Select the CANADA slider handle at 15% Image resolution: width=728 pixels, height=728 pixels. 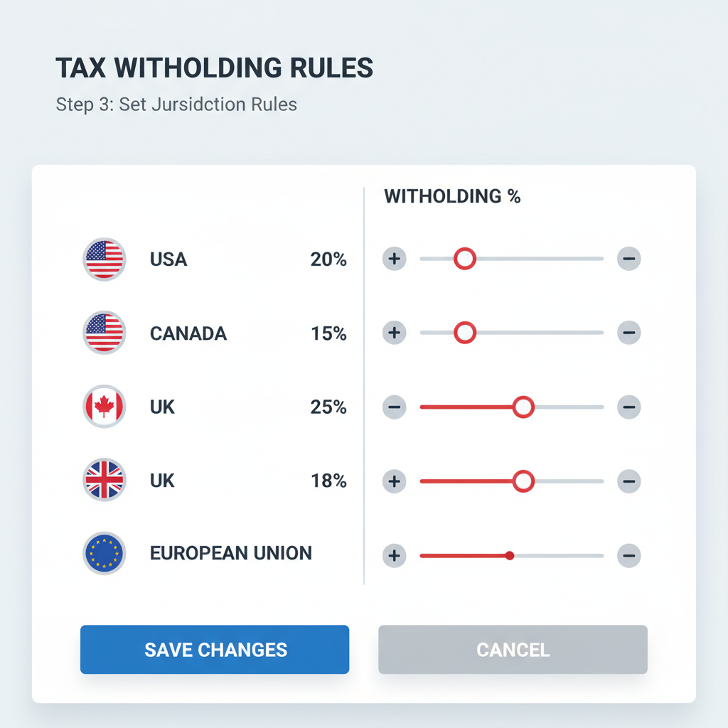(x=465, y=332)
